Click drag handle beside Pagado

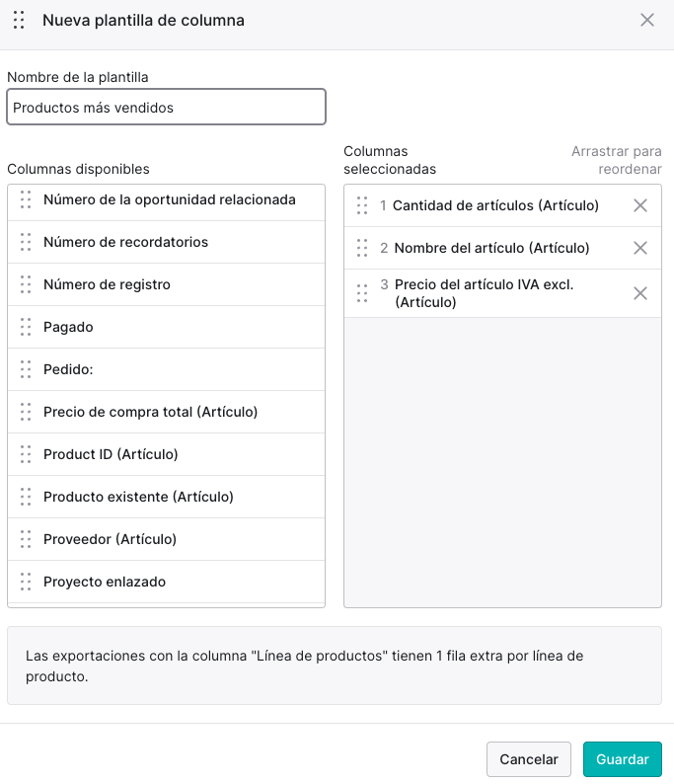pyautogui.click(x=26, y=327)
